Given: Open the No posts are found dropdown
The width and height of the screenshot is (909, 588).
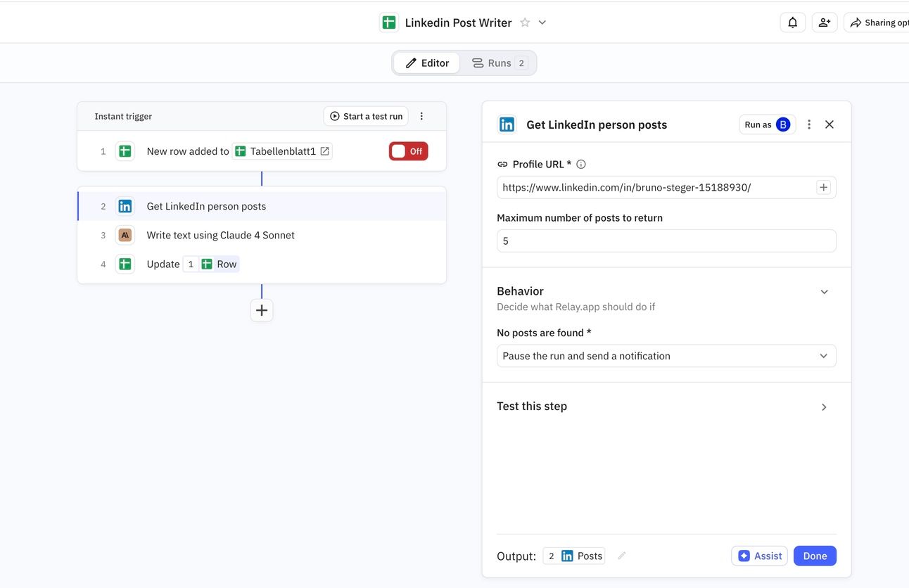Looking at the screenshot, I should pos(666,356).
